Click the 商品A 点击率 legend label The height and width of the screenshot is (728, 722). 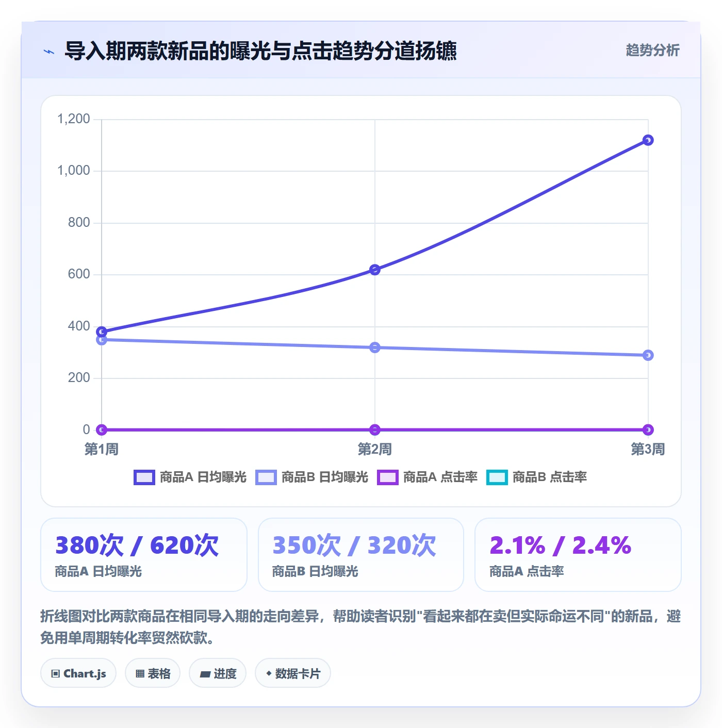[440, 477]
